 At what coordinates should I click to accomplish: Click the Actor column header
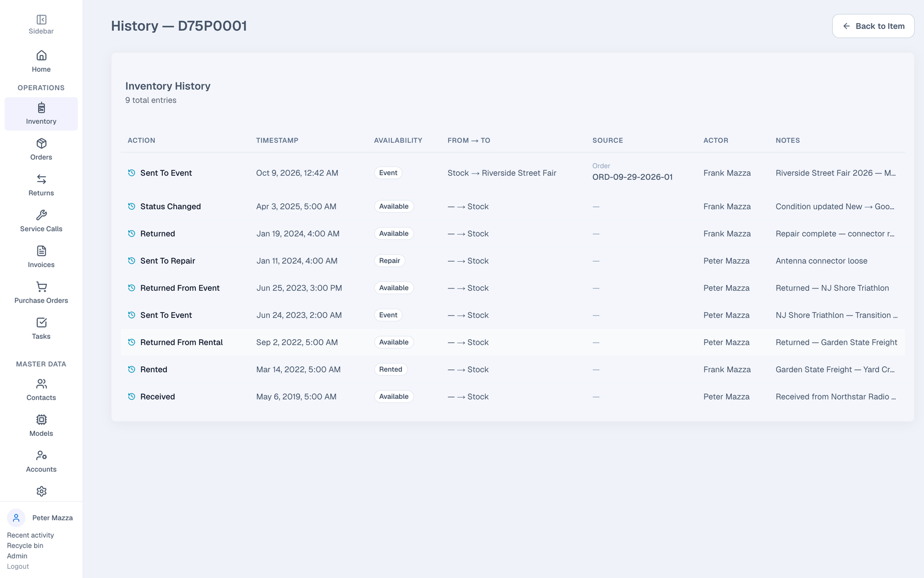716,140
